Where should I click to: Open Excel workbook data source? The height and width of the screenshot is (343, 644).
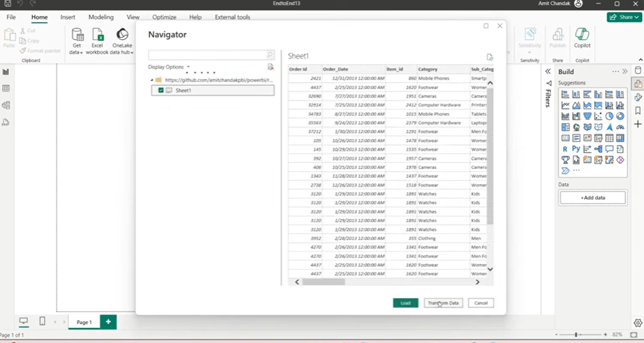pyautogui.click(x=97, y=41)
